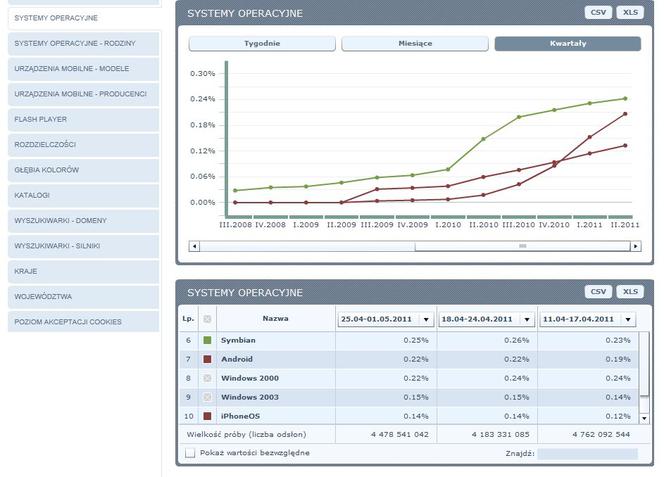Open Flash Player statistics in sidebar
Screen dimensions: 664x477
coord(83,119)
